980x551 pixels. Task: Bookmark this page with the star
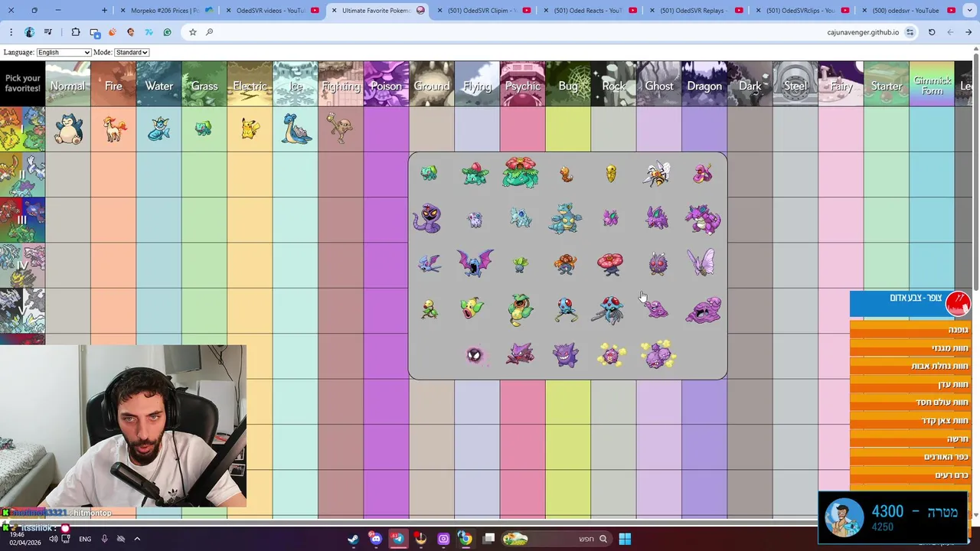click(x=192, y=32)
